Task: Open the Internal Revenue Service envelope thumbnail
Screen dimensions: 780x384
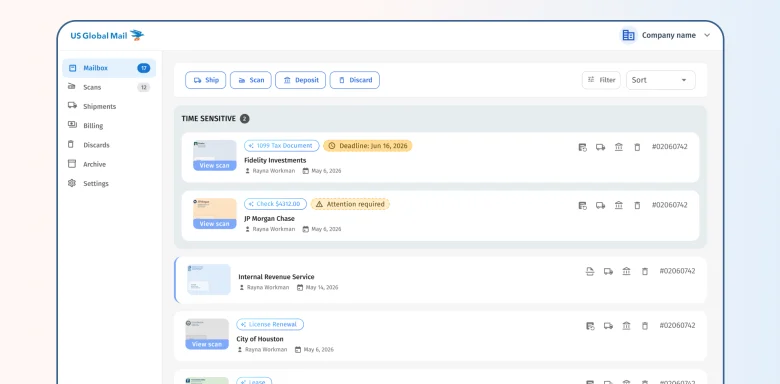Action: pos(208,280)
